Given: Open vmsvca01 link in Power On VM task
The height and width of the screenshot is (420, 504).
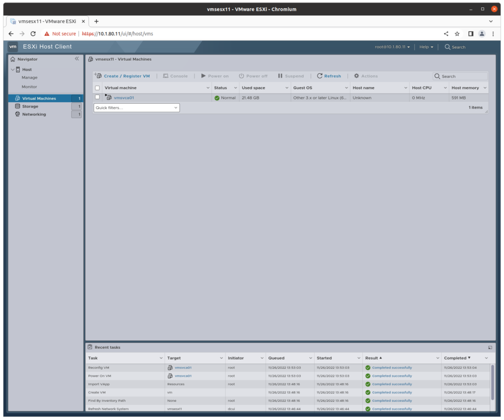Looking at the screenshot, I should coord(183,376).
